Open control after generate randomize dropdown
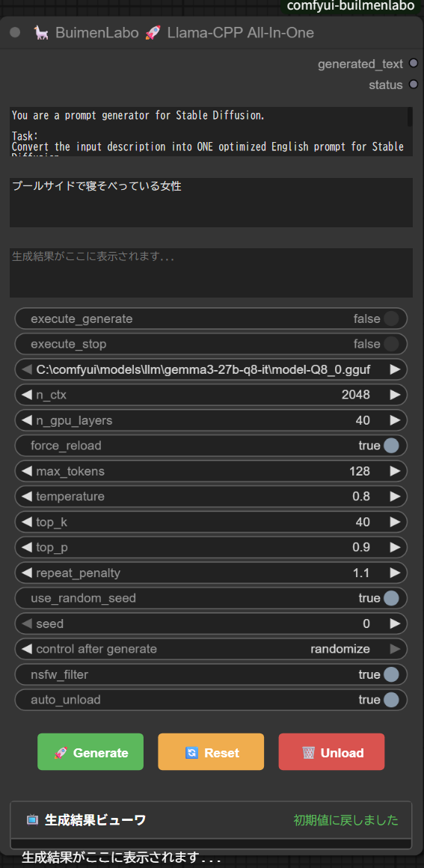424x868 pixels. coord(211,650)
